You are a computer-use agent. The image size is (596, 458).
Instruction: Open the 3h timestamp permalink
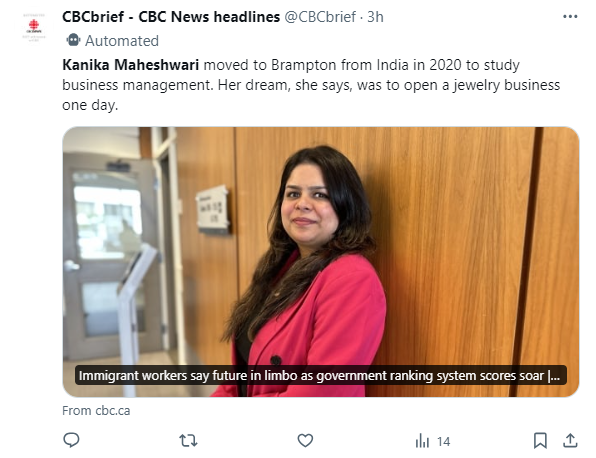(375, 17)
